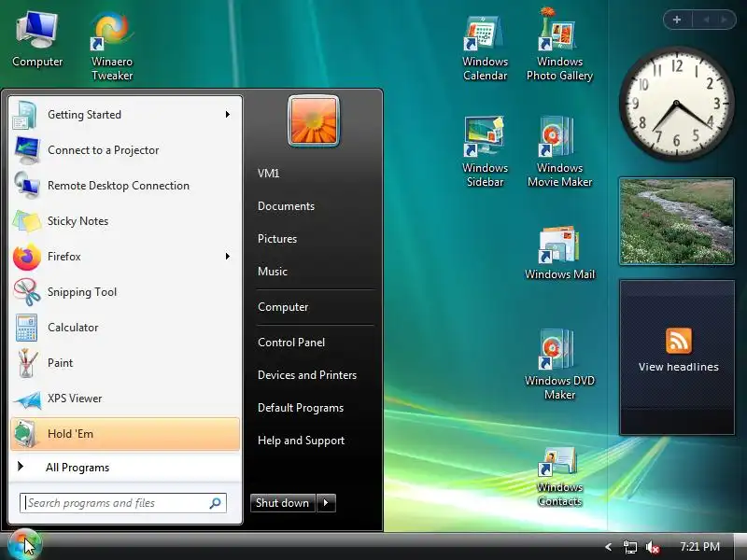Click the Remote Desktop Connection icon
Viewport: 747px width, 560px height.
(27, 186)
